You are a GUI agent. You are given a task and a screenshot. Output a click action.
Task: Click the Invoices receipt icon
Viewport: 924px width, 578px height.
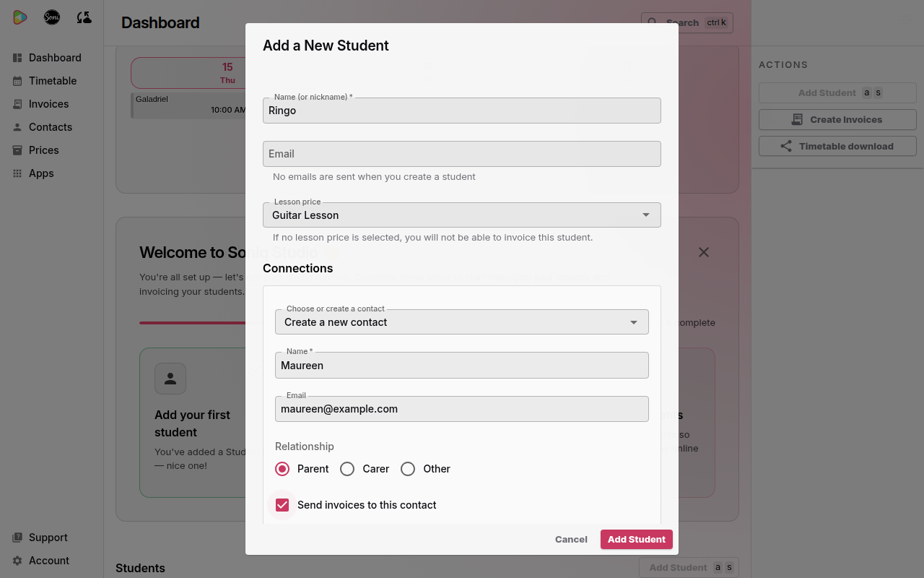click(x=17, y=104)
